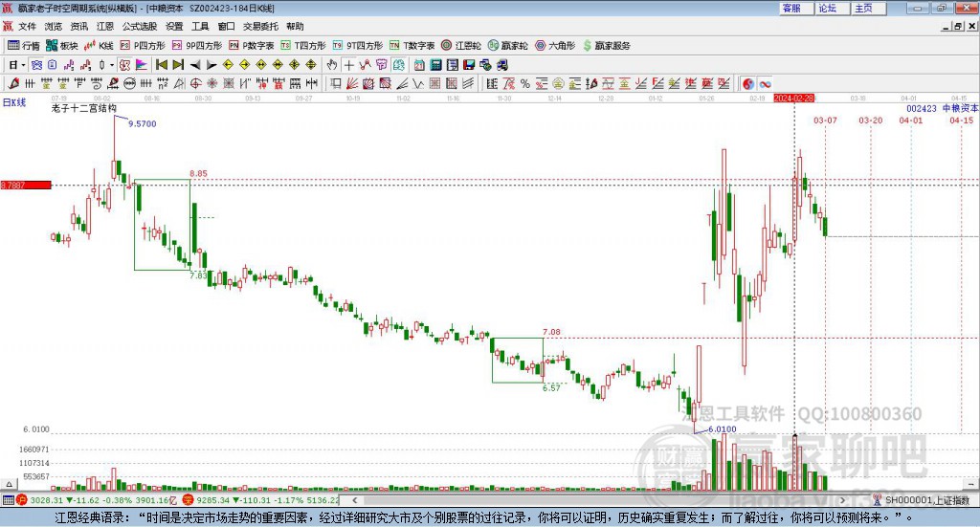Click the yin-yang taiji icon
The height and width of the screenshot is (527, 980).
point(748,83)
